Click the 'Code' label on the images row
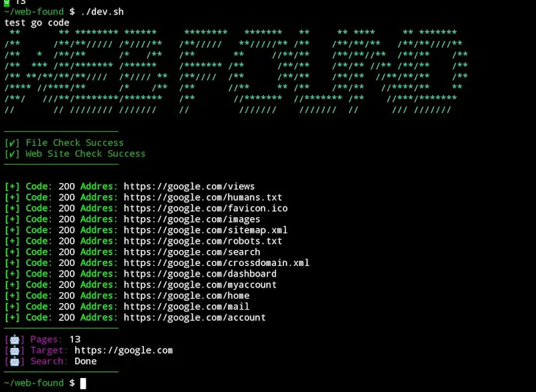This screenshot has width=536, height=392. [37, 219]
